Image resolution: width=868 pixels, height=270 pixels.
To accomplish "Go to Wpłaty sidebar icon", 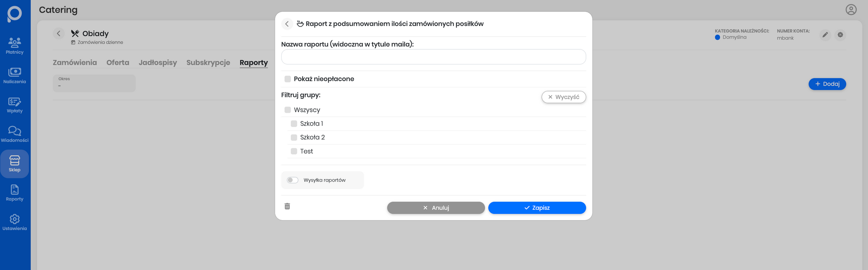I will point(15,104).
